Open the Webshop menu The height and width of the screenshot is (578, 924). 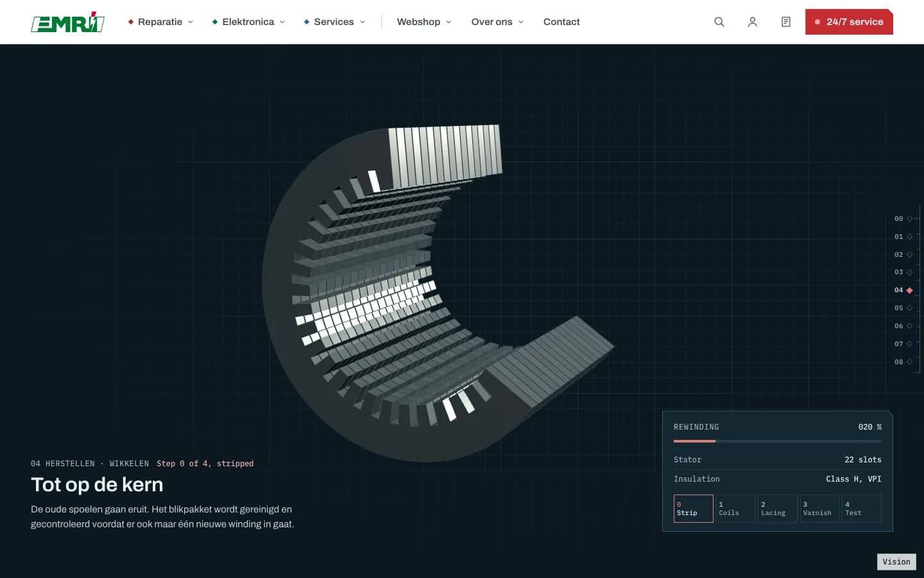pyautogui.click(x=424, y=22)
